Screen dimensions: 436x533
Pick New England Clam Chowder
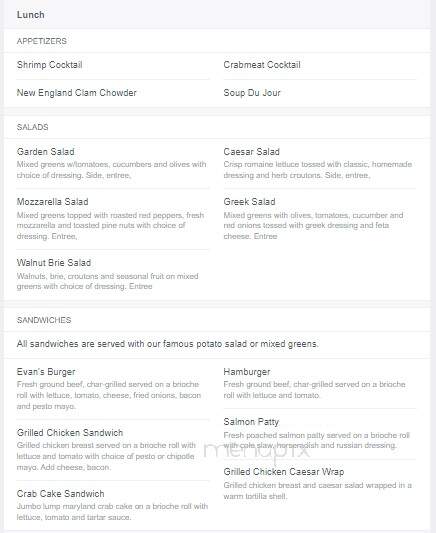click(77, 92)
